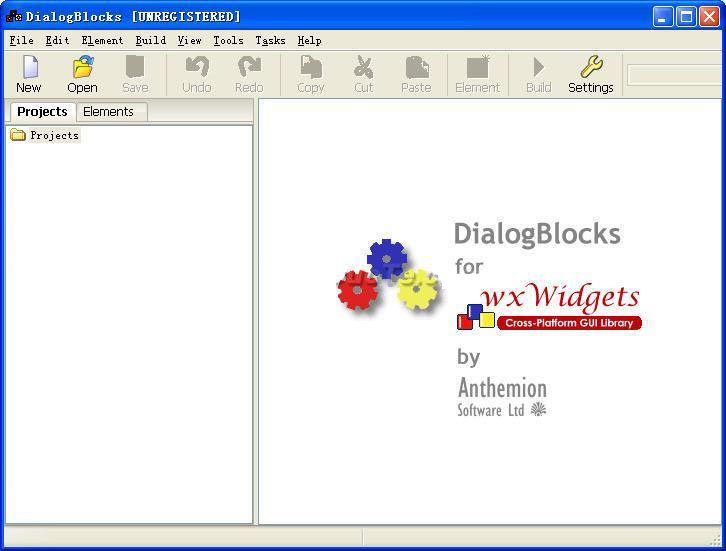This screenshot has height=551, width=726.
Task: Open the Tools menu
Action: tap(228, 40)
